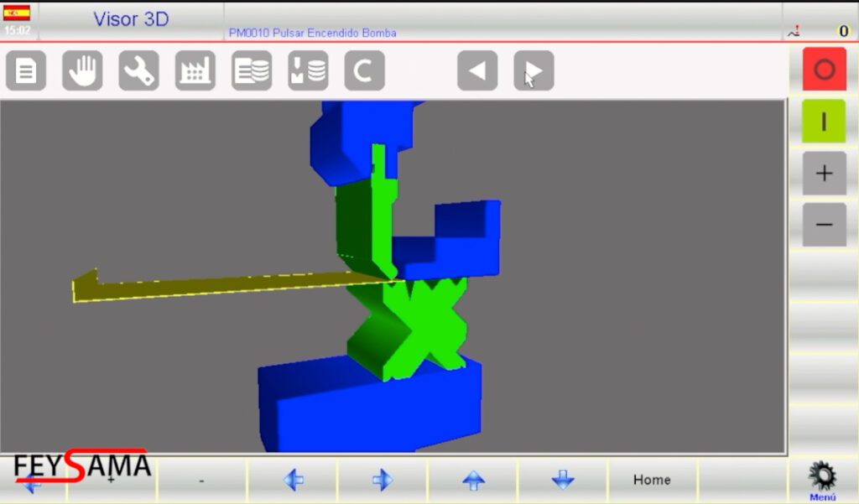Image resolution: width=859 pixels, height=504 pixels.
Task: Advance to next step with right triangle
Action: pos(534,71)
